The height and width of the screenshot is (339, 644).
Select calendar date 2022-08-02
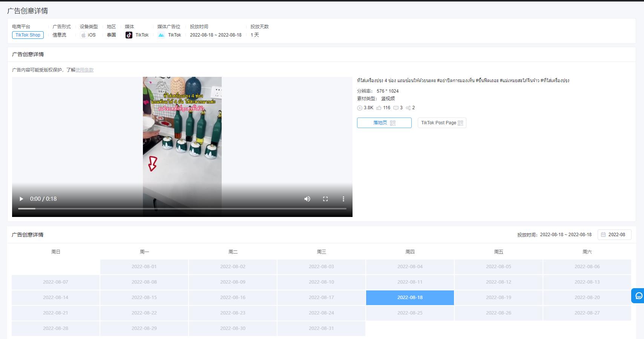233,267
